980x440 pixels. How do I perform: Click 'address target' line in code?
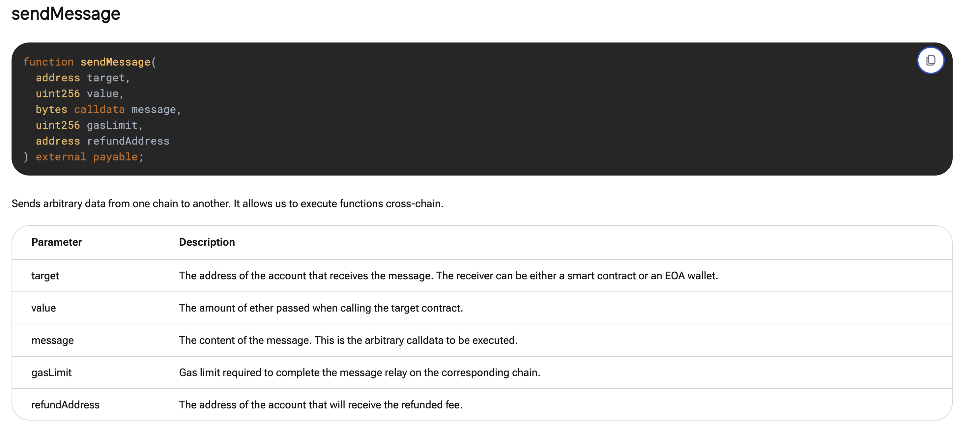(x=83, y=78)
